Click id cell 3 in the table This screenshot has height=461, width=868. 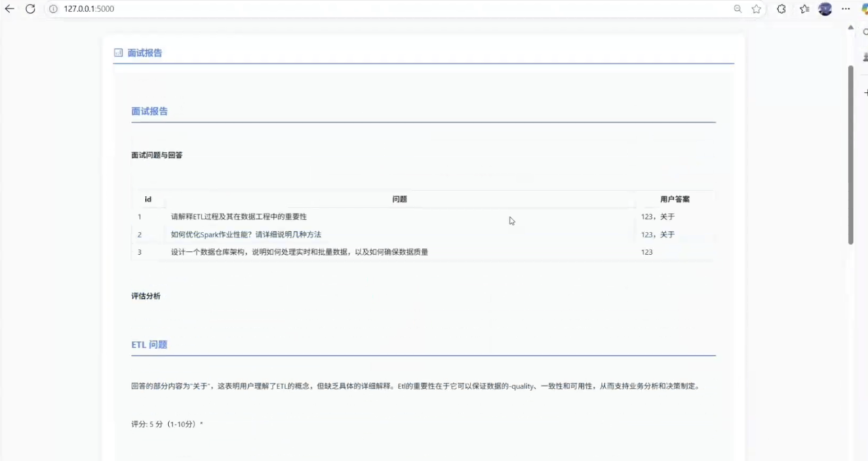pos(140,252)
